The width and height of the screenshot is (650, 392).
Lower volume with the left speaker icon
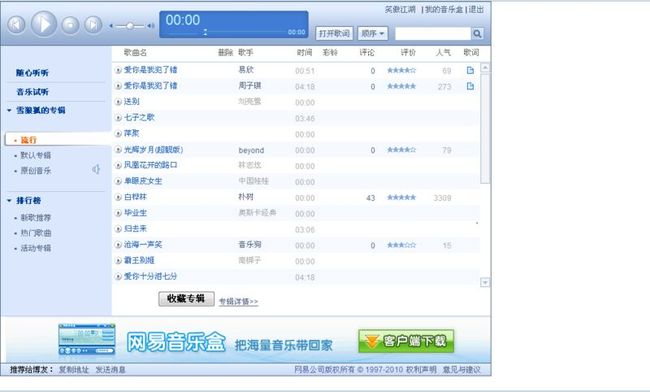(x=111, y=26)
